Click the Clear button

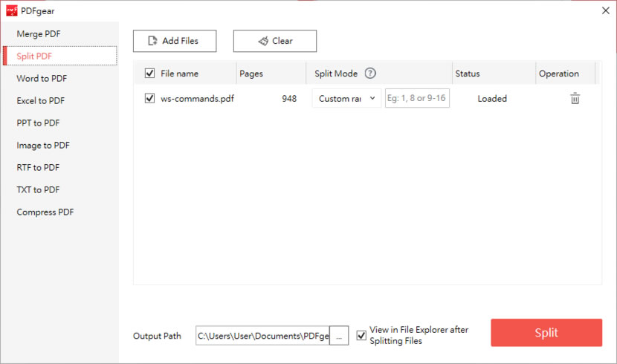pyautogui.click(x=275, y=41)
